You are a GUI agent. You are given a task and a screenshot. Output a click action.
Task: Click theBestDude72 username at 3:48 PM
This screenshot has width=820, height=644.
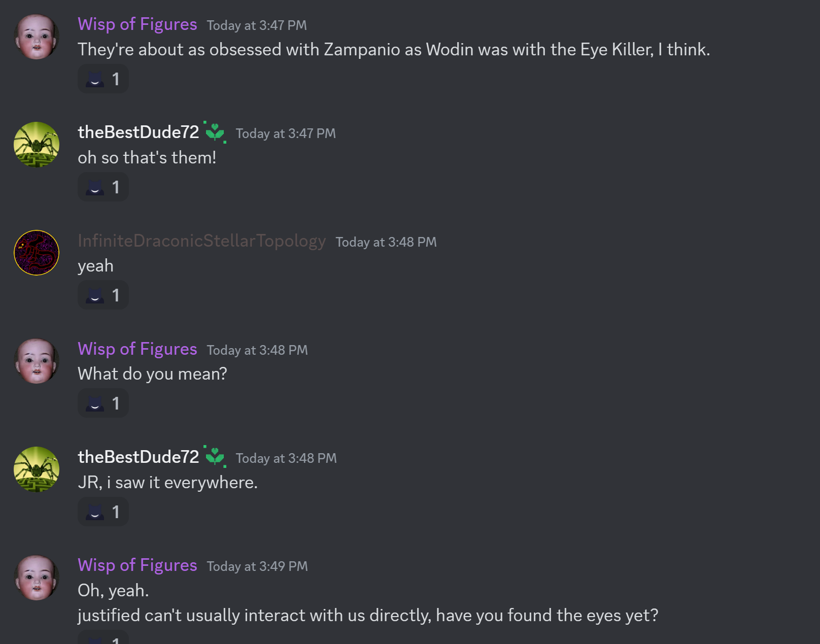pos(138,457)
